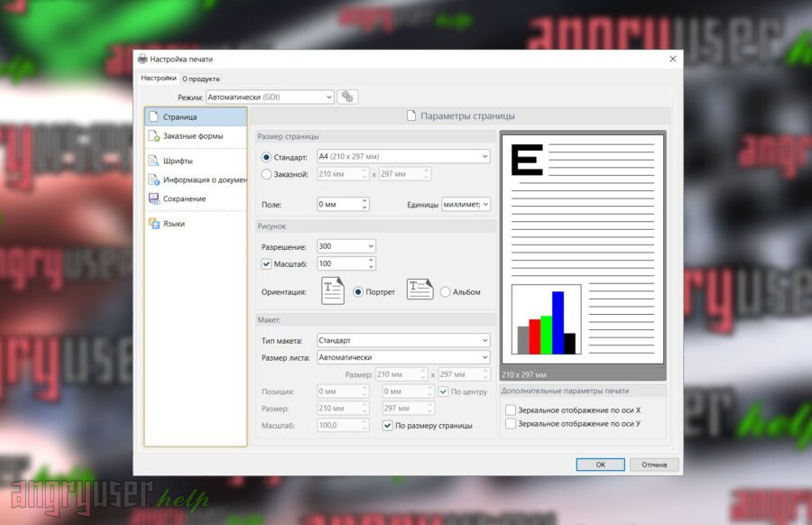
Task: Open the Разрешение 300 dropdown
Action: tap(370, 246)
